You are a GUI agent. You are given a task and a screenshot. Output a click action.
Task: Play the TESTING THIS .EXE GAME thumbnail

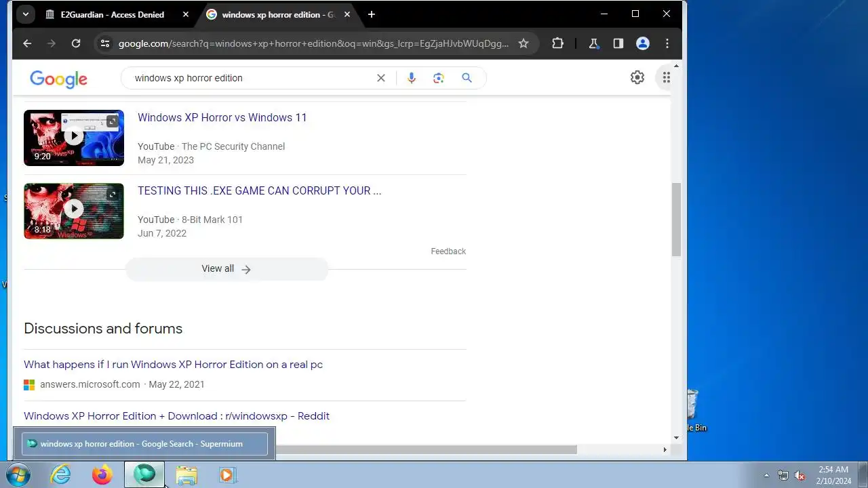[x=74, y=211]
